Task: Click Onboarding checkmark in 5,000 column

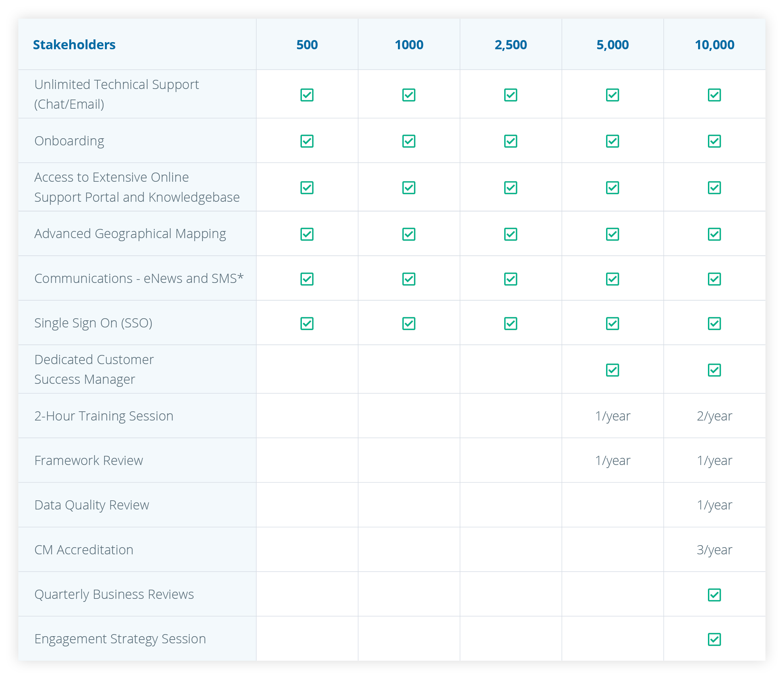Action: tap(612, 141)
